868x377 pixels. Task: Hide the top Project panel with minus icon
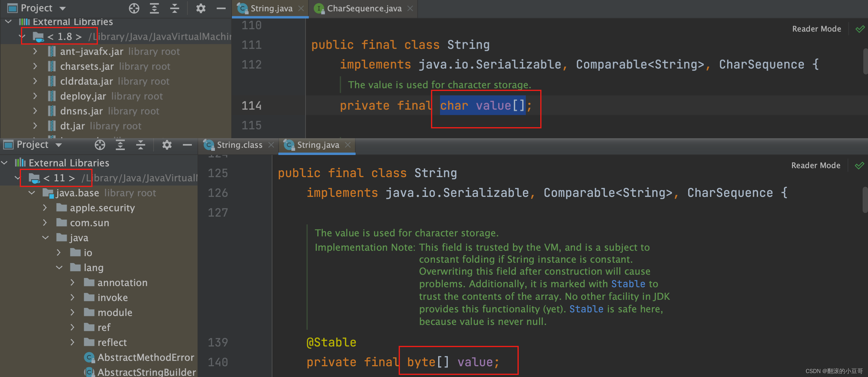click(x=221, y=8)
